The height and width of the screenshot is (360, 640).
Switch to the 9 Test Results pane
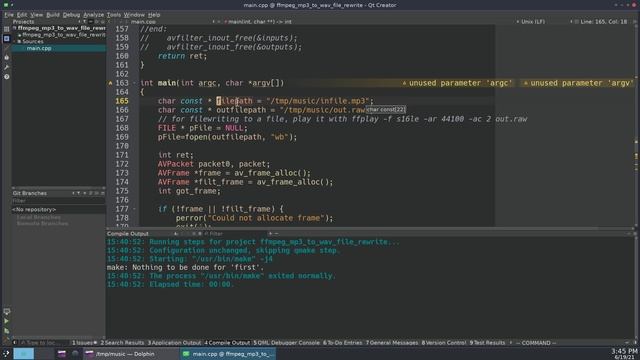point(487,343)
